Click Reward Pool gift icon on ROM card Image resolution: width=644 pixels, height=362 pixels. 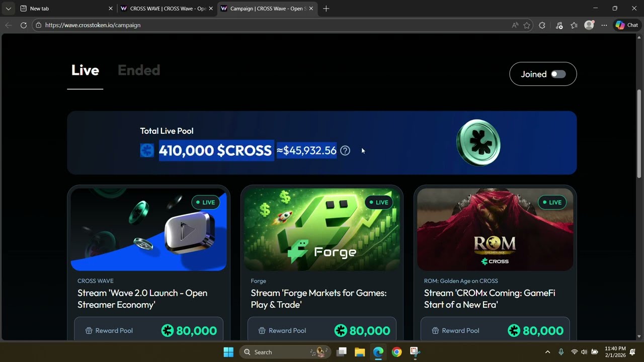pos(435,331)
